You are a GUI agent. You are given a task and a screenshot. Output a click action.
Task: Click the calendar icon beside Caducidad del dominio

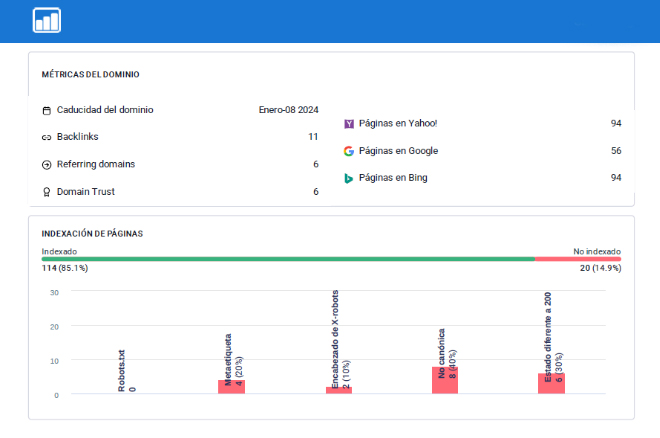[46, 110]
